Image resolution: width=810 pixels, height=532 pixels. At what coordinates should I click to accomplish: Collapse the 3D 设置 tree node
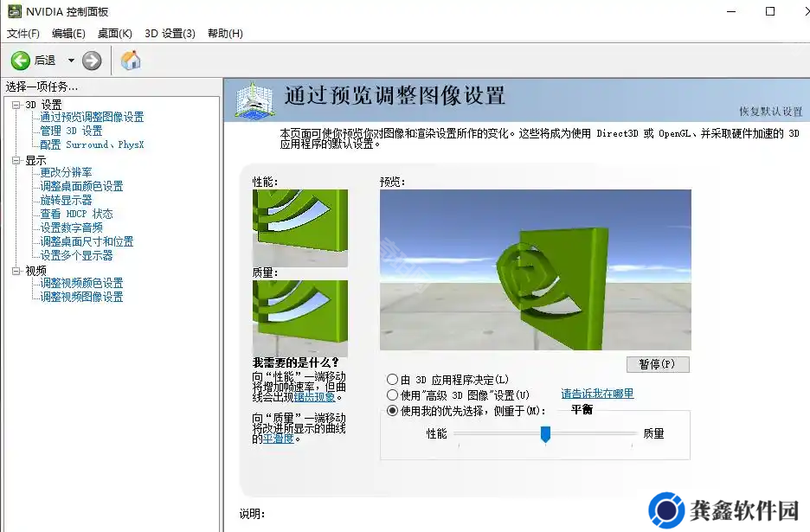point(16,105)
